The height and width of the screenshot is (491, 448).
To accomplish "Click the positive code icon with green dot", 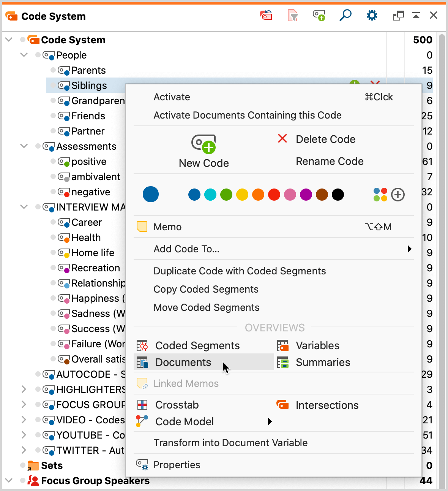I will (x=63, y=162).
